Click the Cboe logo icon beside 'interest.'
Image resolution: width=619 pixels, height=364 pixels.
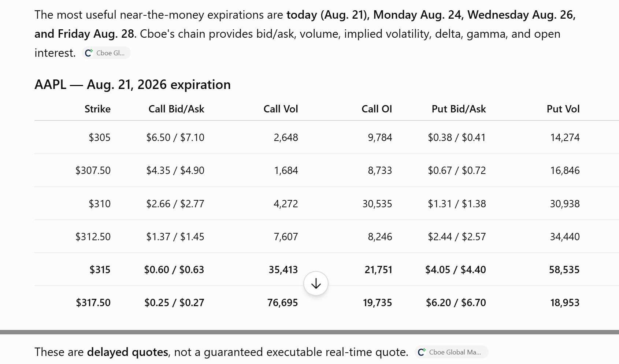(x=89, y=53)
